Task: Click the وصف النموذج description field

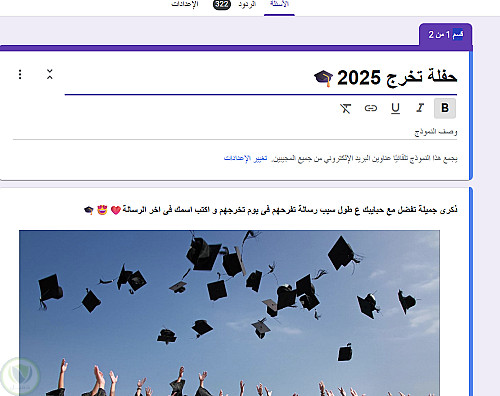Action: 235,132
